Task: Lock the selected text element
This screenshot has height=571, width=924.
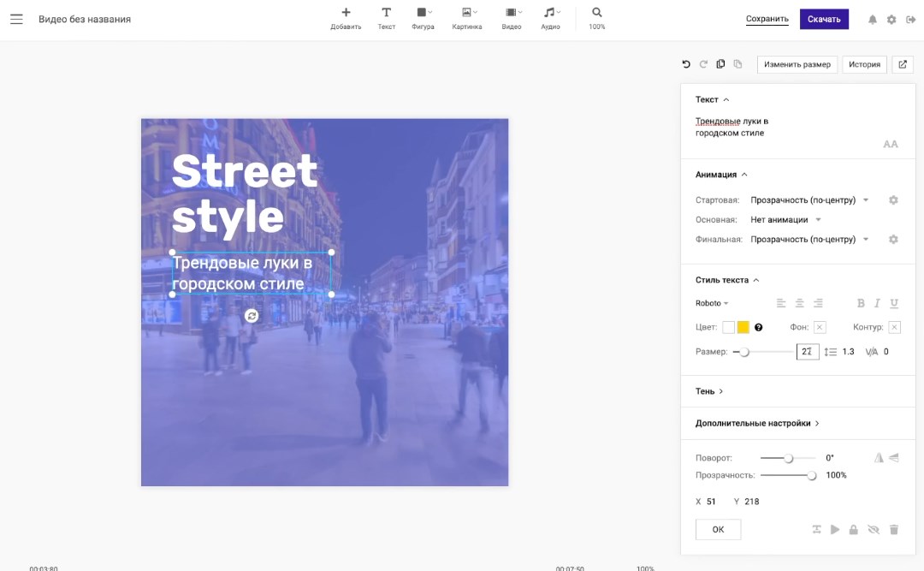Action: pos(853,530)
